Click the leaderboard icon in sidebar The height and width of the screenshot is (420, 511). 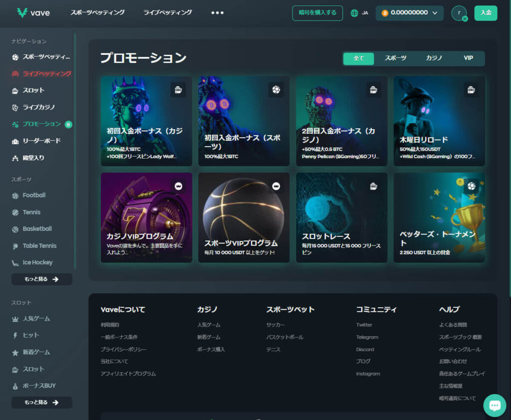[x=15, y=141]
